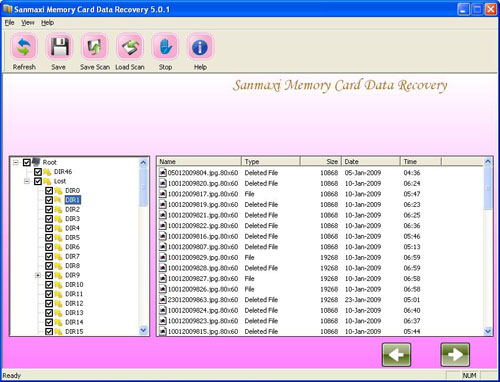Screen dimensions: 500x382
Task: Open the Help menu
Action: (47, 23)
